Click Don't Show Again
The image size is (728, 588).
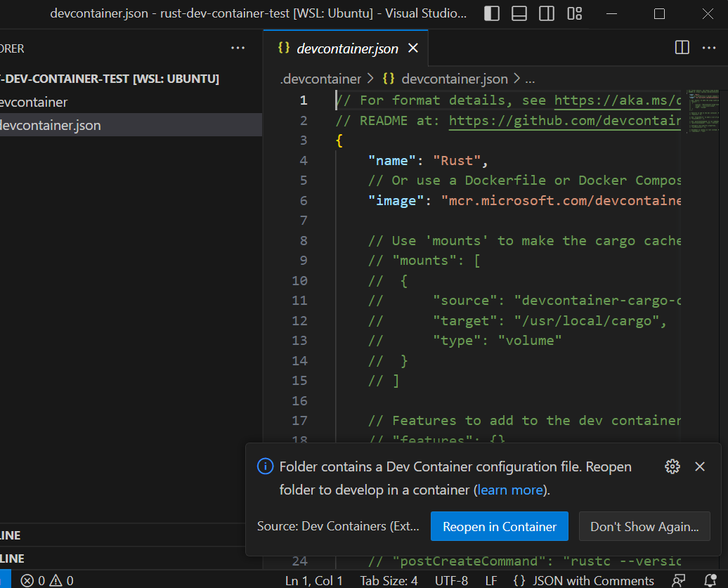[x=644, y=526]
